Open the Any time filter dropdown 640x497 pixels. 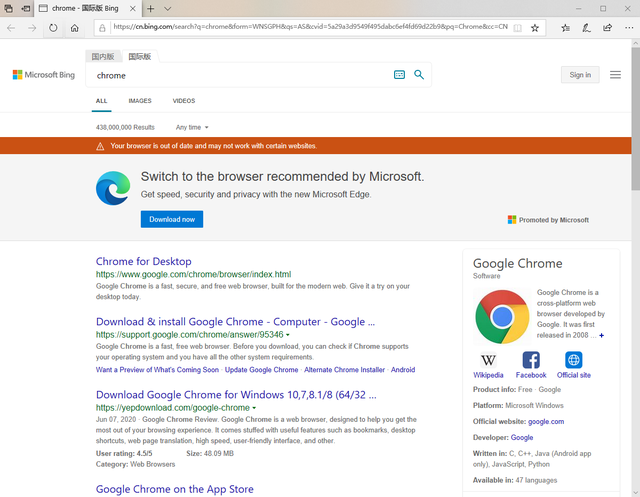[192, 127]
